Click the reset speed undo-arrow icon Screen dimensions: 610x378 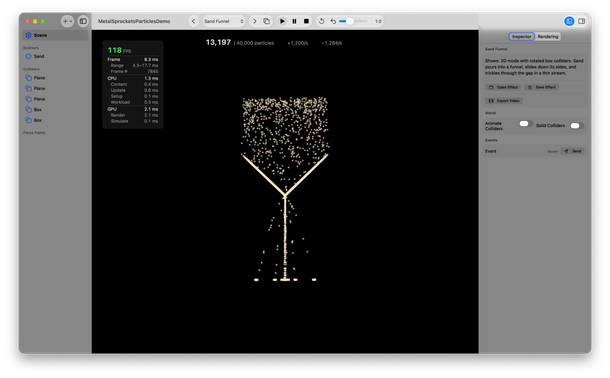[x=333, y=21]
